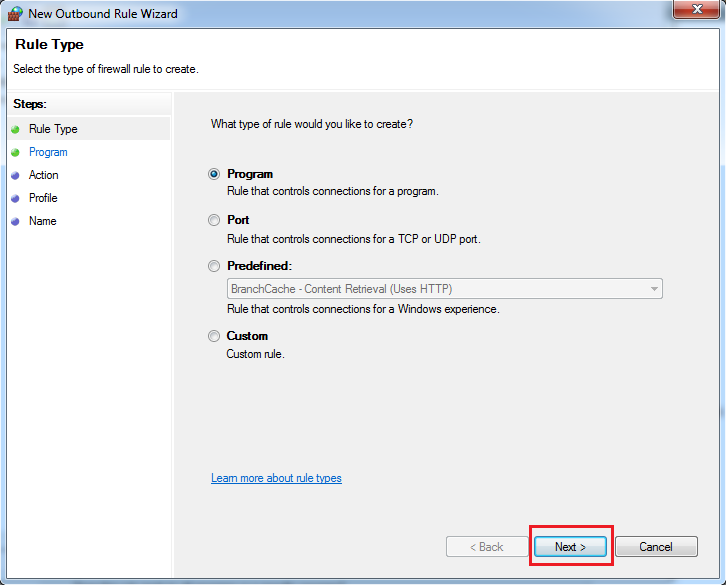This screenshot has height=585, width=726.
Task: Click the blue bullet beside Profile step
Action: tap(15, 198)
